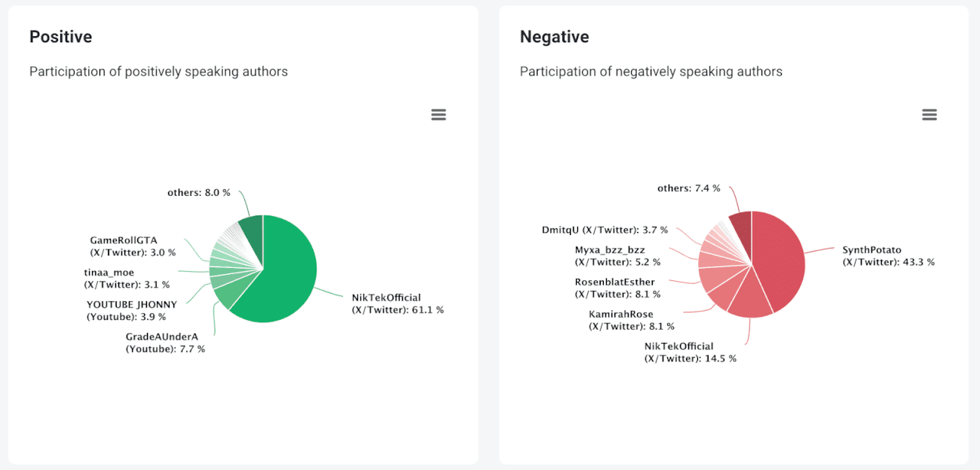The image size is (980, 470).
Task: Select the Positive panel title
Action: [x=60, y=36]
